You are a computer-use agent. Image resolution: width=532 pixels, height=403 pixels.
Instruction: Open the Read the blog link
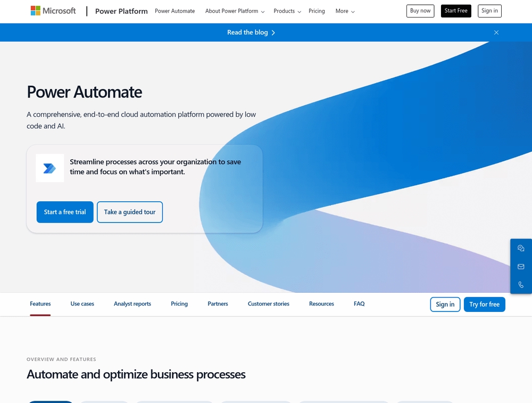(247, 32)
